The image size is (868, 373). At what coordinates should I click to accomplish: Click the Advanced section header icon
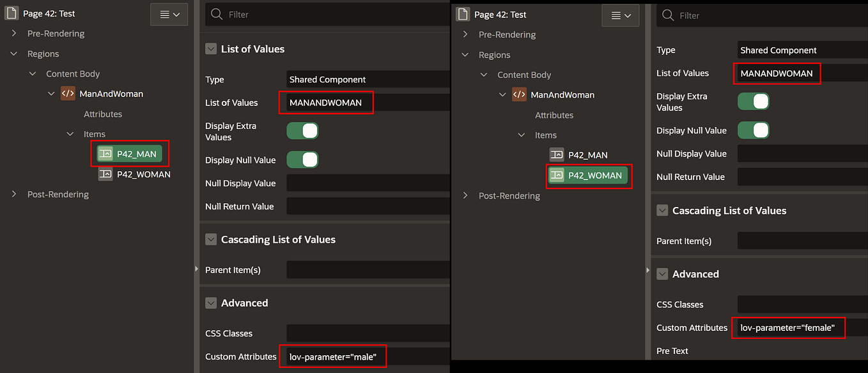click(x=211, y=303)
